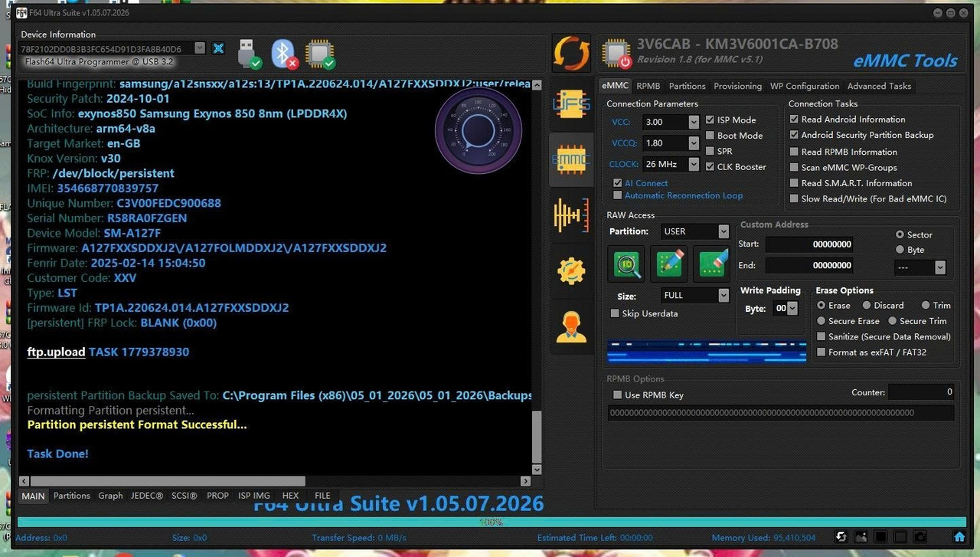
Task: Click the second dark square status icon
Action: pos(900,537)
